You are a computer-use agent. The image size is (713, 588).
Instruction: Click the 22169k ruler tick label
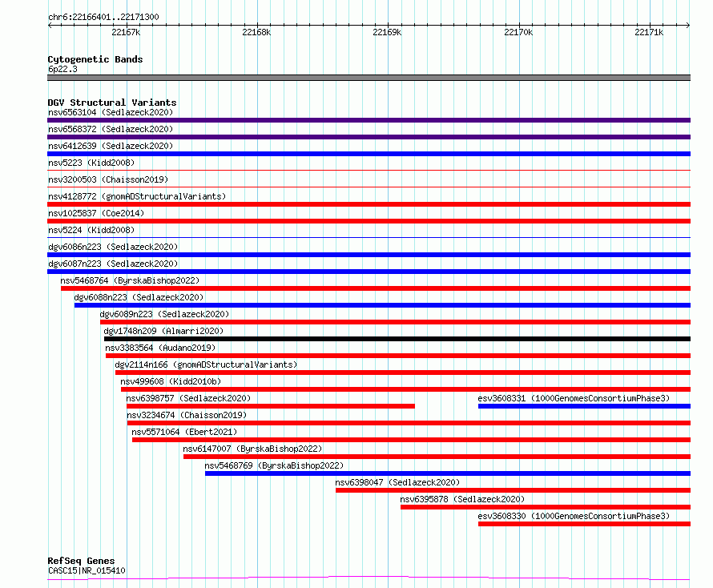click(387, 32)
